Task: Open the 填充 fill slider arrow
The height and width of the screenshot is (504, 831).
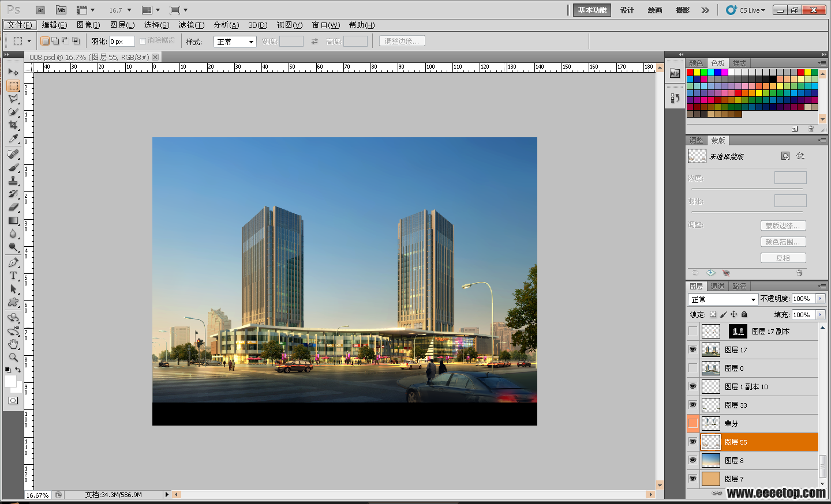Action: tap(820, 315)
